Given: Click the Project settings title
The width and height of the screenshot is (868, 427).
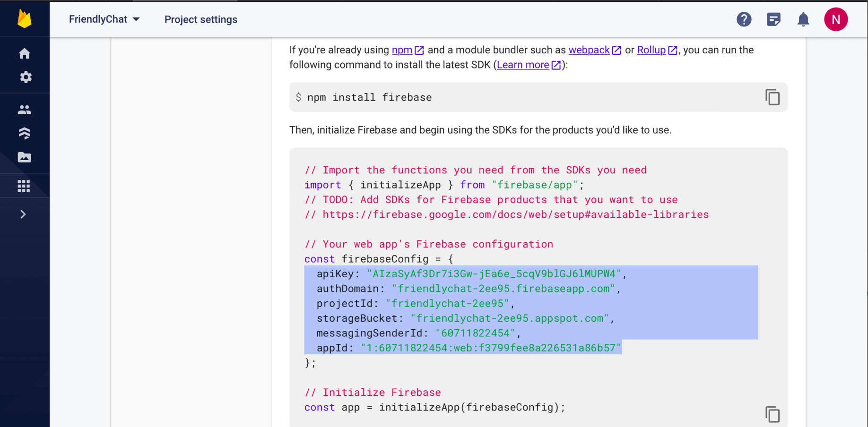Looking at the screenshot, I should [x=201, y=19].
